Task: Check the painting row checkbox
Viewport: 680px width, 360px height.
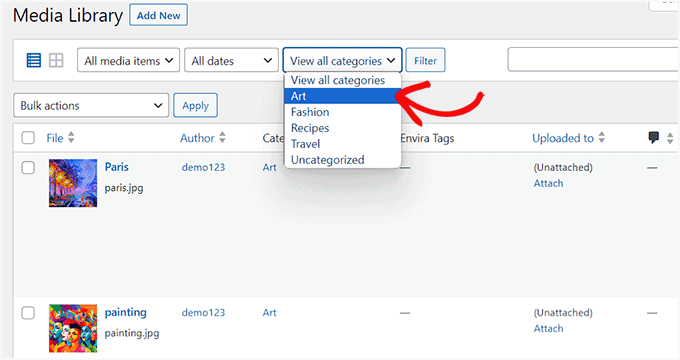Action: click(28, 313)
